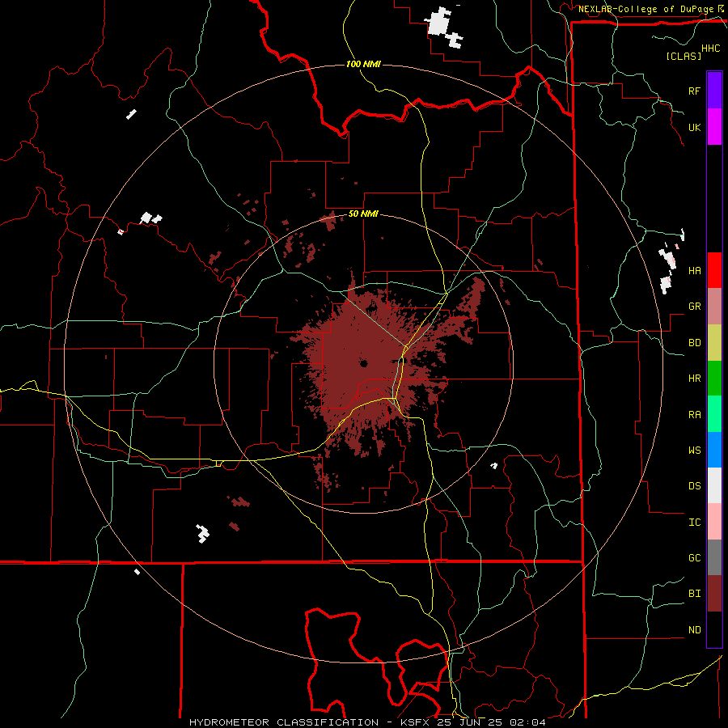
Task: Click the GC gray legend swatch
Action: [x=714, y=557]
